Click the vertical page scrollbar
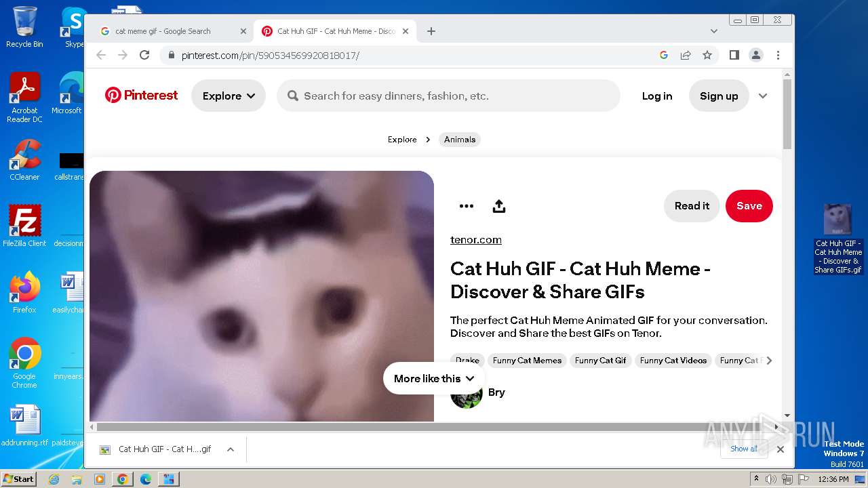This screenshot has height=488, width=868. point(787,114)
